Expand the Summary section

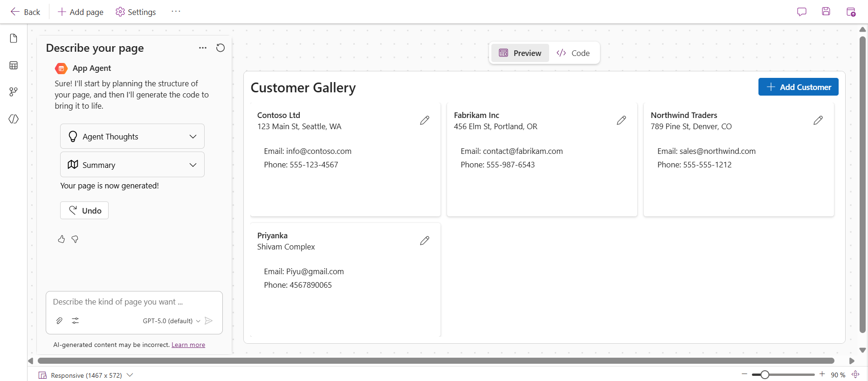(132, 165)
